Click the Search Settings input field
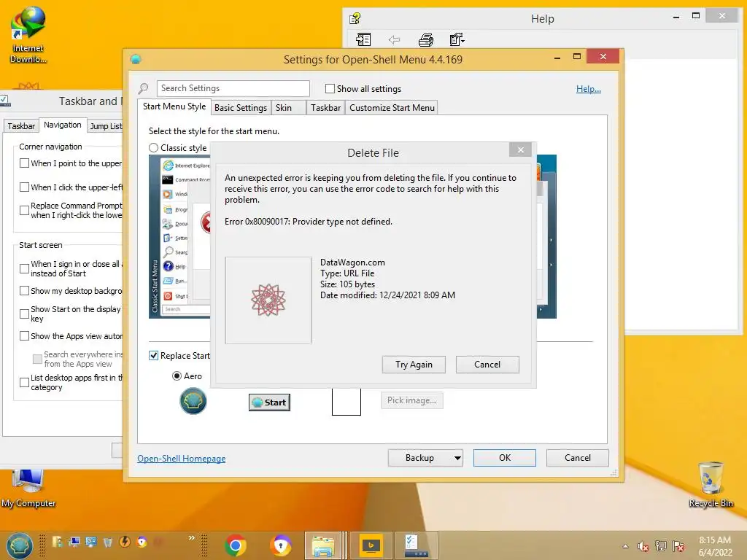747x560 pixels. [233, 88]
